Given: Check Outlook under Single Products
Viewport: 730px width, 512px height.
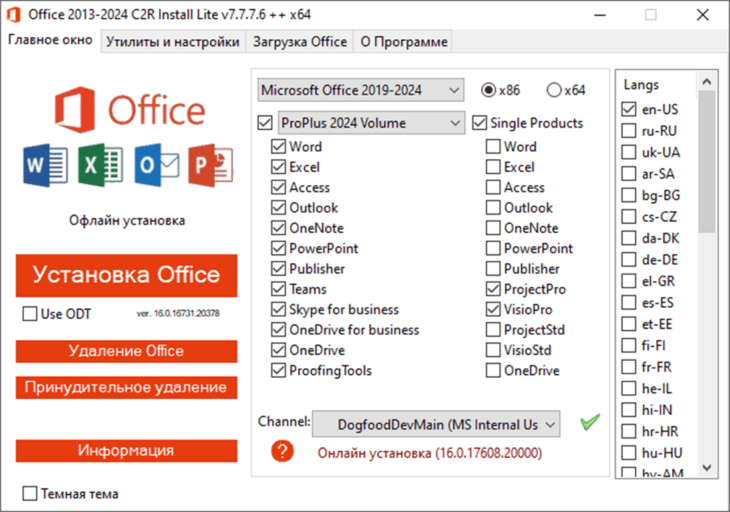Looking at the screenshot, I should click(x=493, y=208).
